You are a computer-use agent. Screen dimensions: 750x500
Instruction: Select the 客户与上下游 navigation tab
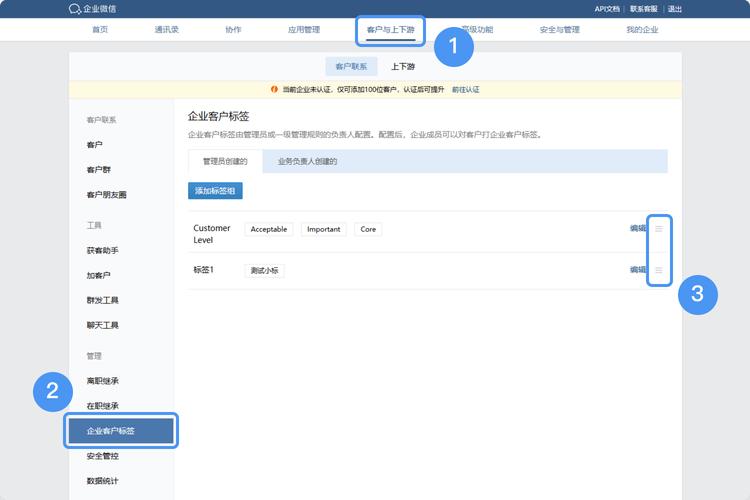390,30
